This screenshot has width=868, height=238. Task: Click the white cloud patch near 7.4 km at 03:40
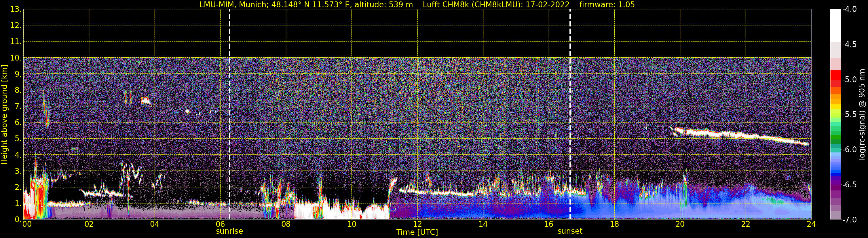click(145, 100)
